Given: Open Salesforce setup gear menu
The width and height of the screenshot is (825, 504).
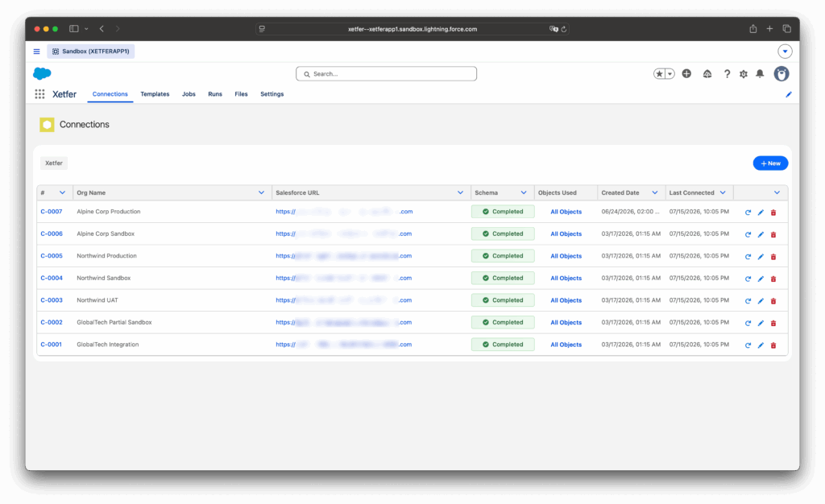Looking at the screenshot, I should 744,74.
